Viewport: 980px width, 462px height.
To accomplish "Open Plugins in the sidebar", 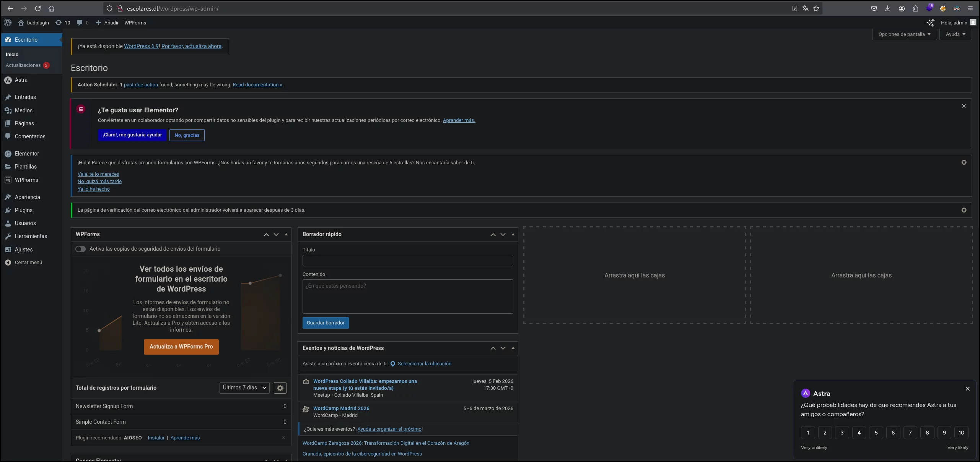I will (31, 210).
